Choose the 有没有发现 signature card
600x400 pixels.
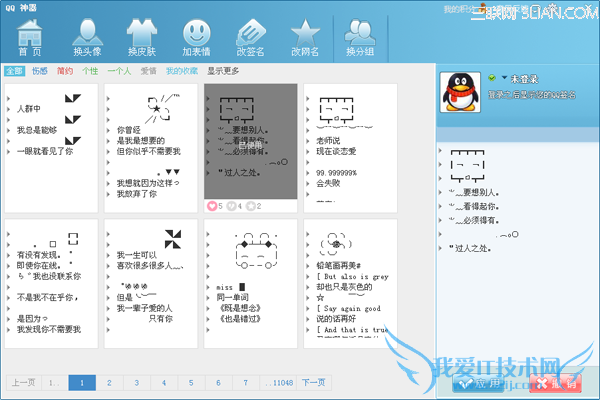pos(51,284)
